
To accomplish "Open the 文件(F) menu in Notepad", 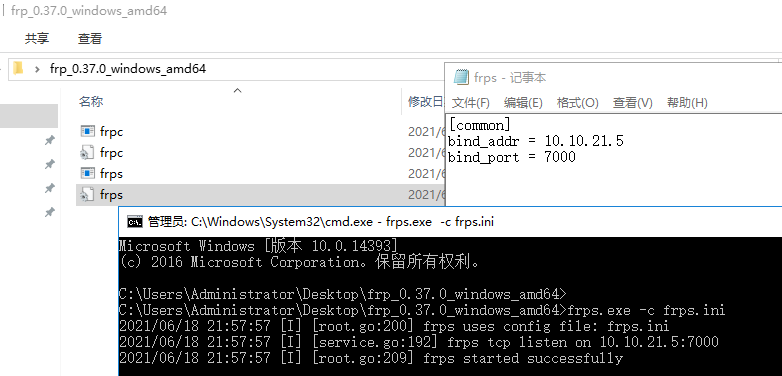I will (470, 103).
